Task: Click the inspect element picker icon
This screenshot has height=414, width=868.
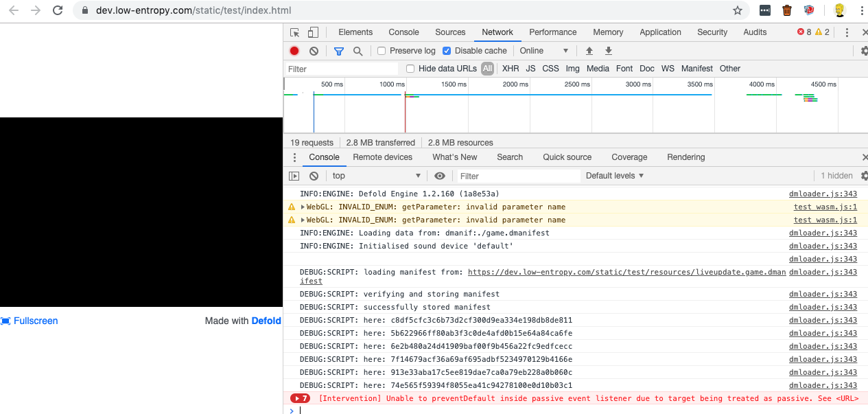Action: coord(295,32)
